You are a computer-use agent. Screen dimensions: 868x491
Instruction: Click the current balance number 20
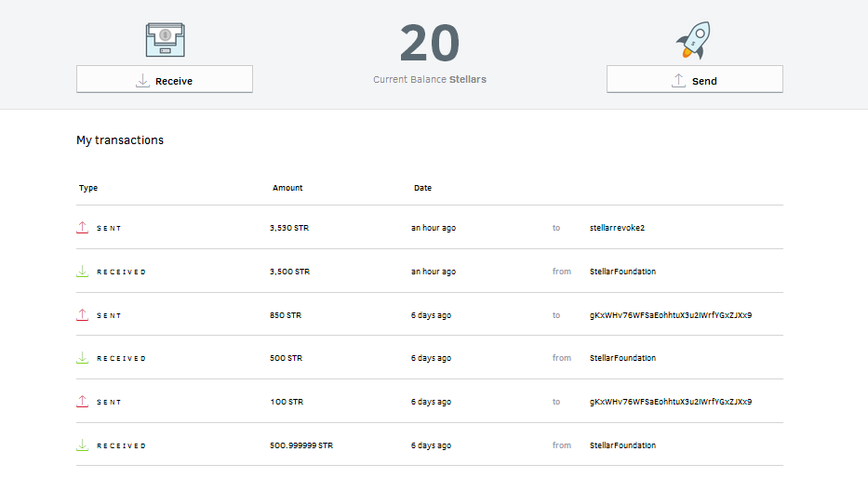430,43
